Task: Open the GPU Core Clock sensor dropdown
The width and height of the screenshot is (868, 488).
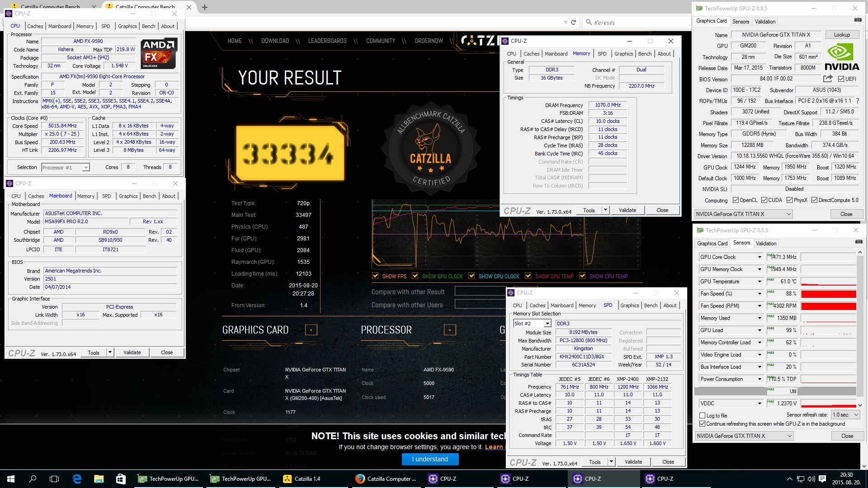Action: [759, 257]
